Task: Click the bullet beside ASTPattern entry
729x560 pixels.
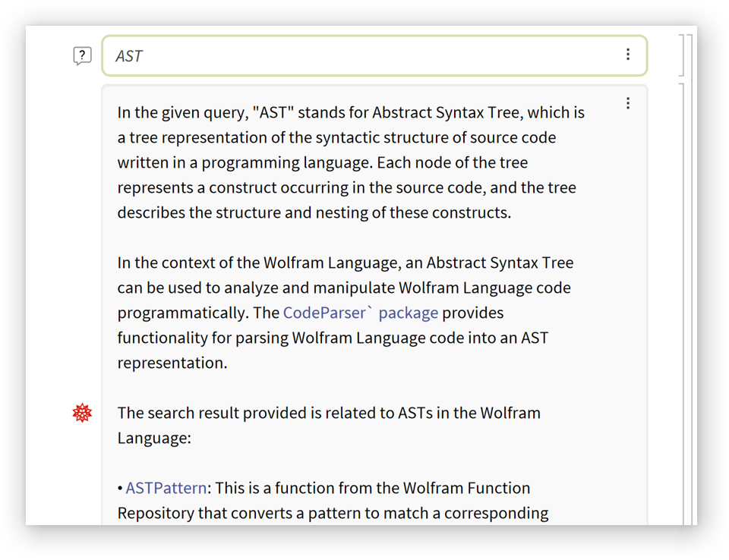Action: click(x=121, y=488)
